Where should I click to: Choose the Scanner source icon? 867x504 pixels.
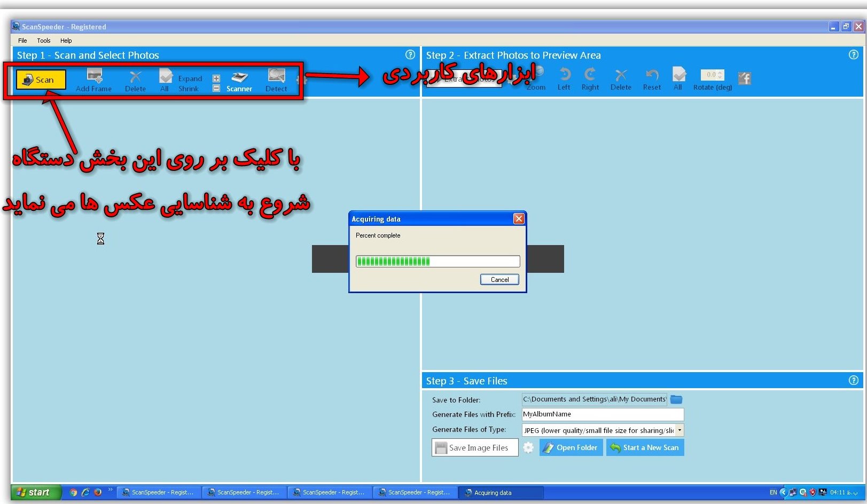239,80
